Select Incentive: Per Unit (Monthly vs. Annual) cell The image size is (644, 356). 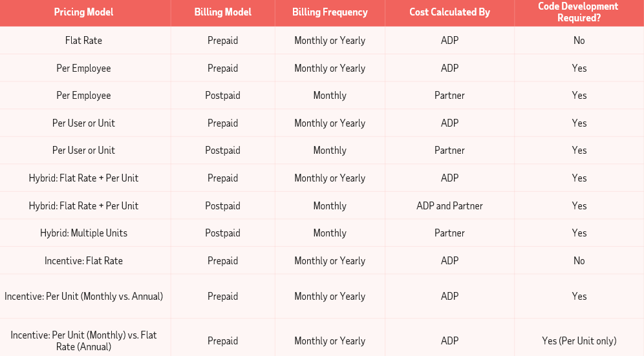(x=83, y=297)
